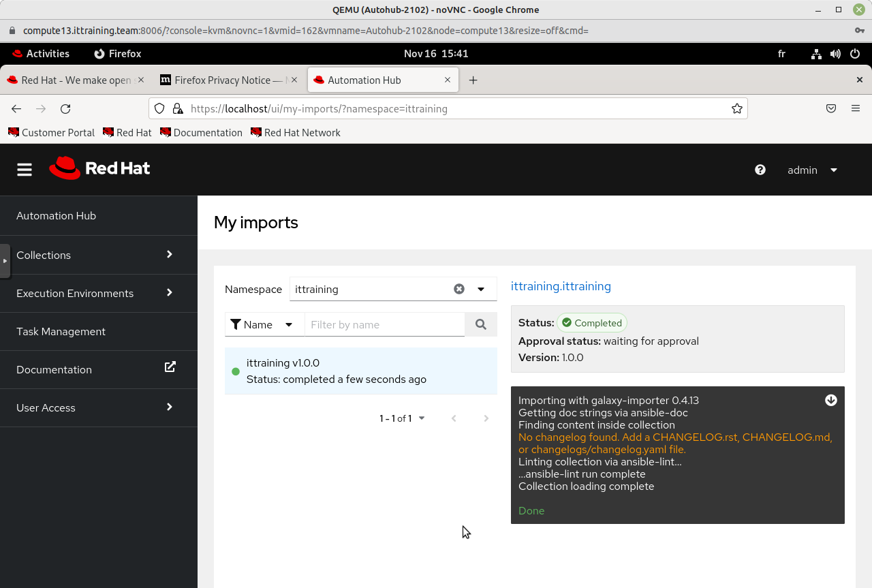Image resolution: width=872 pixels, height=588 pixels.
Task: Close the Firefox Privacy Notice tab
Action: tap(294, 80)
